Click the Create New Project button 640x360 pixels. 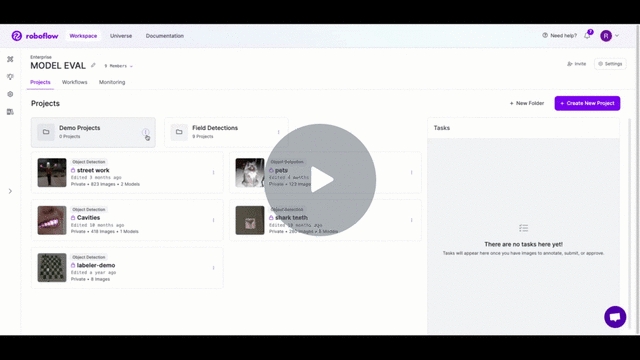[x=587, y=103]
